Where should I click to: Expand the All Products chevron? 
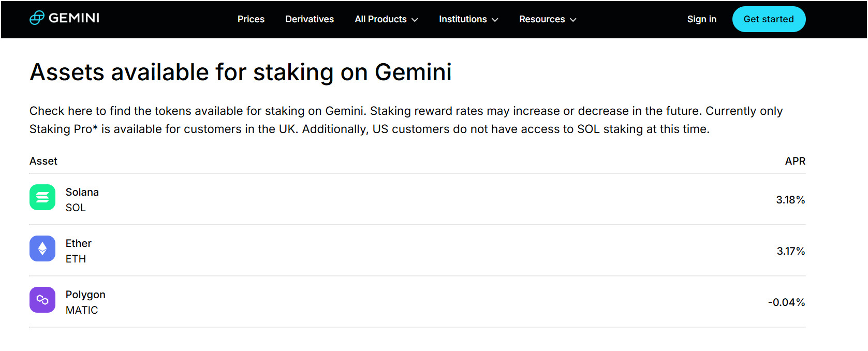[415, 20]
